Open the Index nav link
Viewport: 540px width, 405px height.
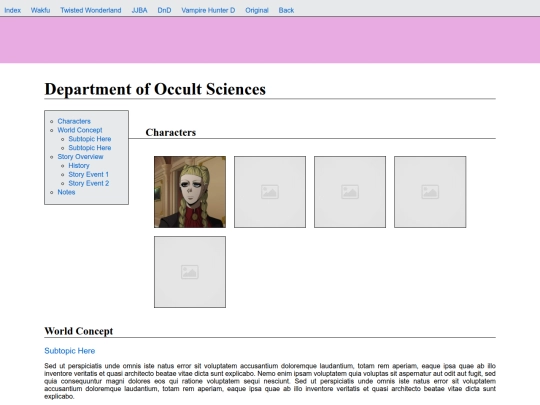tap(12, 10)
